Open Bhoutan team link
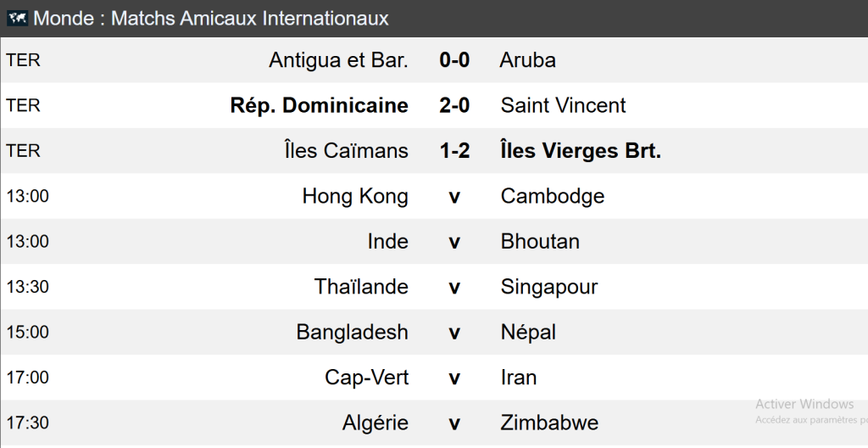The width and height of the screenshot is (868, 448). 540,241
